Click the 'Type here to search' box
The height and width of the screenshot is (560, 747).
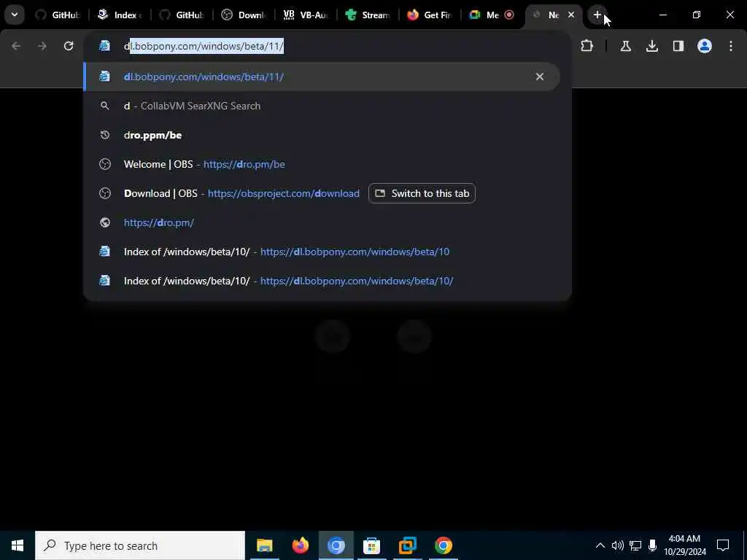tap(140, 545)
